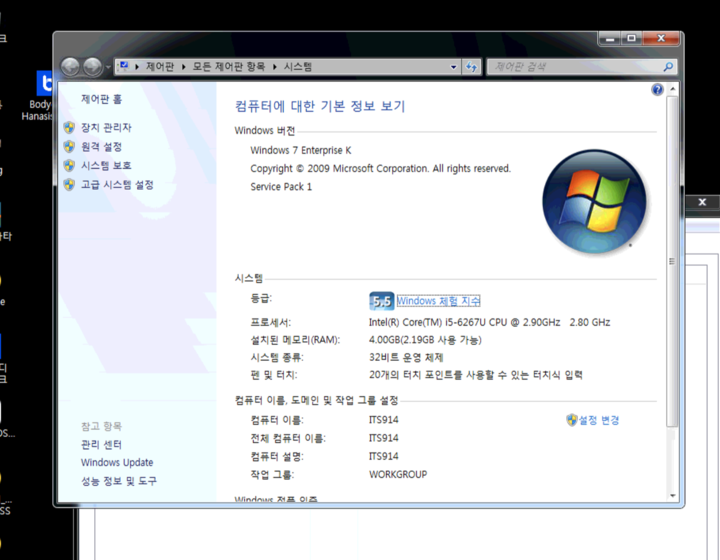Image resolution: width=720 pixels, height=560 pixels.
Task: Click shield icon beside 장치 관리자
Action: click(69, 128)
